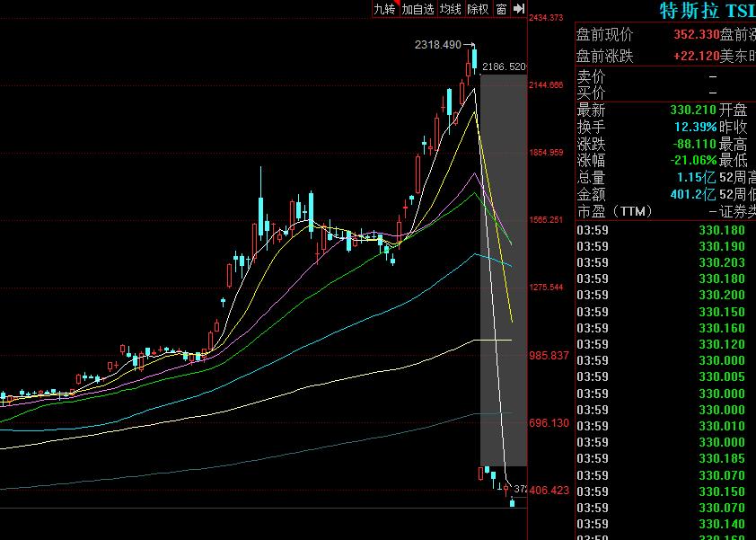Click the 406.423 axis price label

pyautogui.click(x=549, y=491)
